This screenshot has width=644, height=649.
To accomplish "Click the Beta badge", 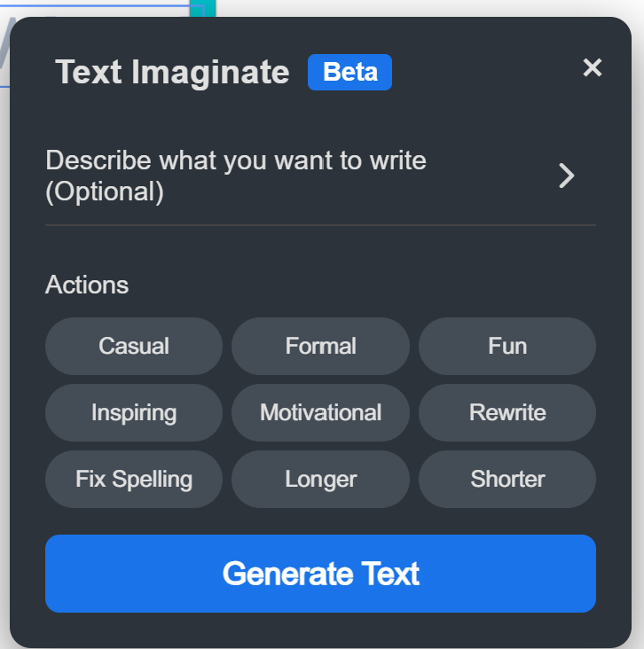I will (349, 72).
